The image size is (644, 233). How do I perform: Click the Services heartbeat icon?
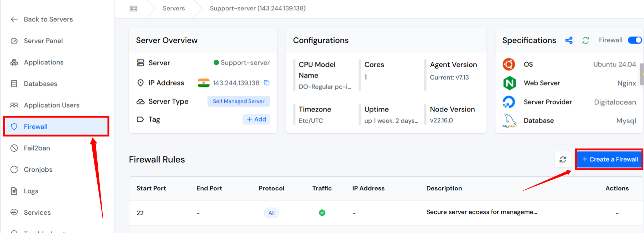pyautogui.click(x=14, y=212)
